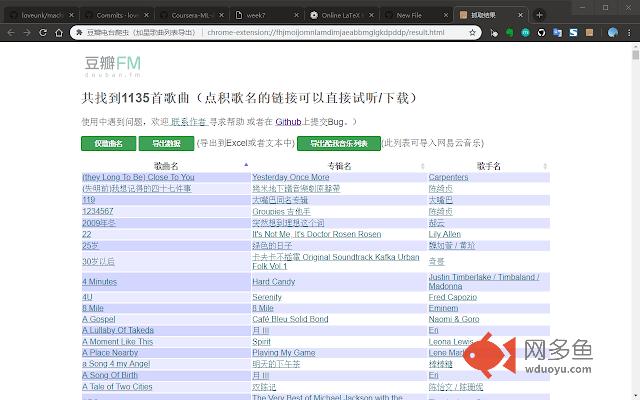Click the green 导出数据 export data button

pos(166,143)
